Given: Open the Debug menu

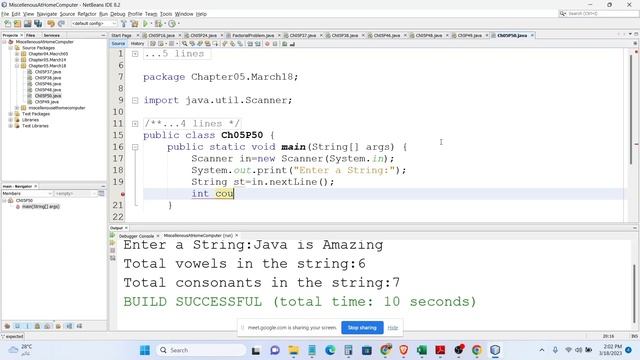Looking at the screenshot, I should 118,14.
